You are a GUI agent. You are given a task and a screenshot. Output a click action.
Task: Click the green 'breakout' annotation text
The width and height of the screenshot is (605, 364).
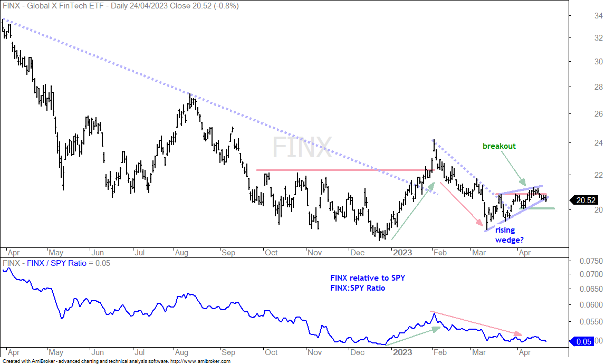499,146
